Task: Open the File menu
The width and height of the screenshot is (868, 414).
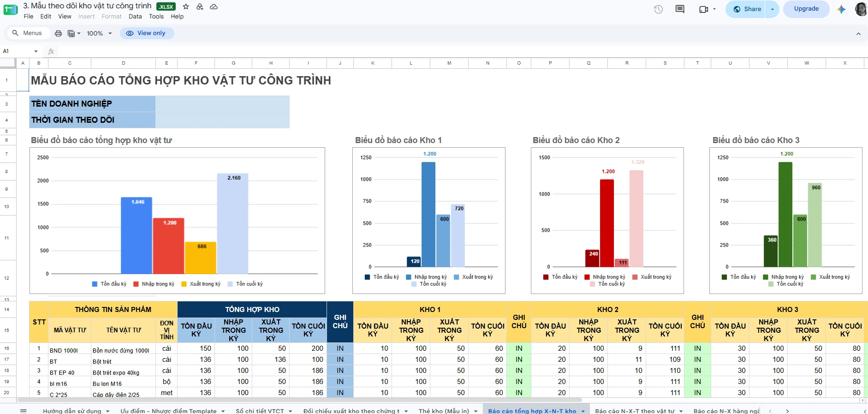Action: pos(29,16)
